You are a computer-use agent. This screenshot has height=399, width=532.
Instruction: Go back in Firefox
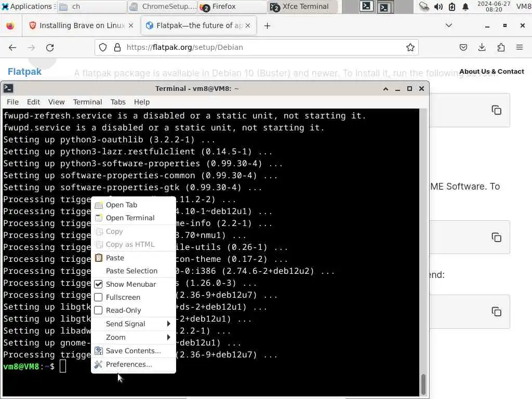[x=12, y=47]
